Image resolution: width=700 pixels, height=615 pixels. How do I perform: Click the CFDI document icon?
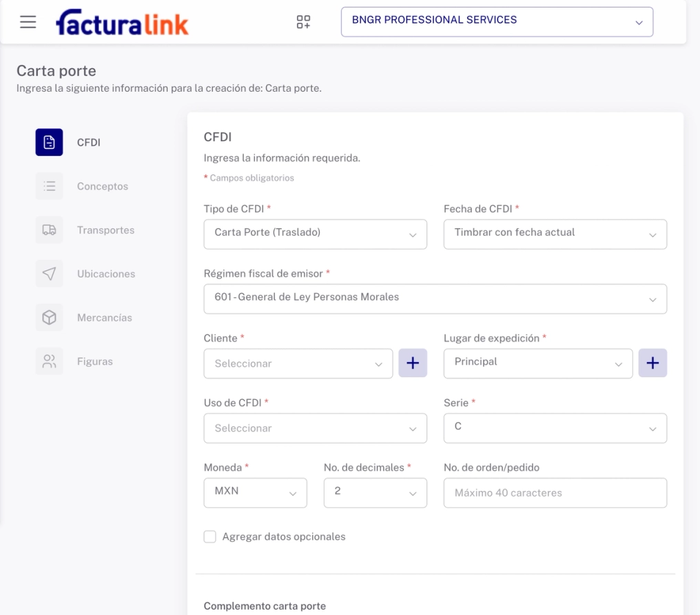[49, 143]
